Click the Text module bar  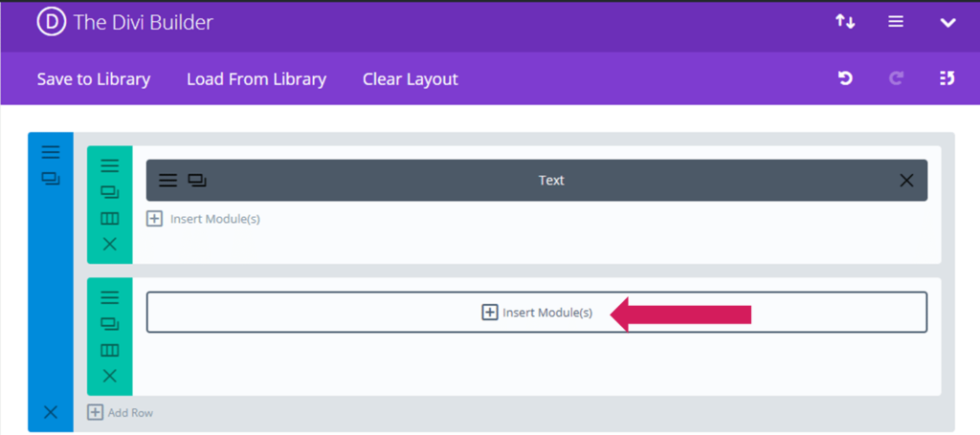(x=537, y=181)
